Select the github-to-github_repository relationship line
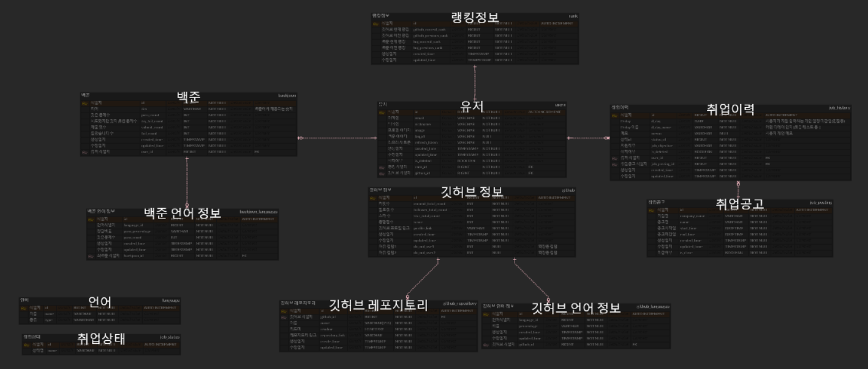 click(x=421, y=279)
